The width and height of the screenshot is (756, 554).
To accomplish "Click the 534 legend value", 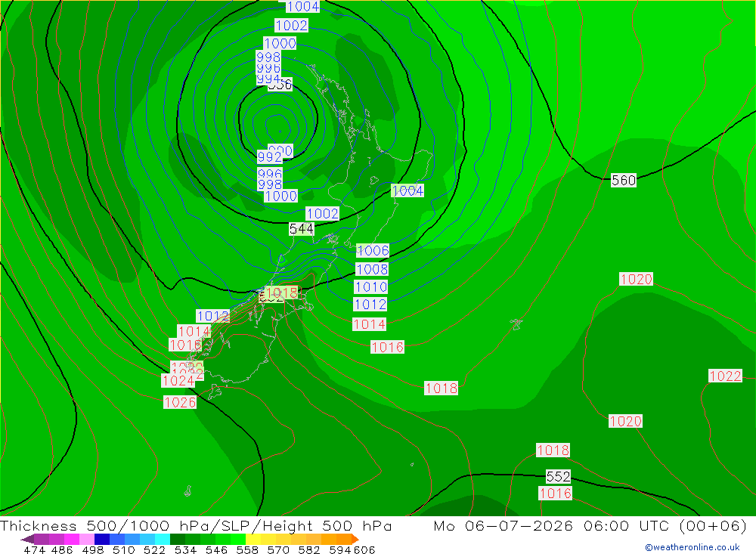I will pyautogui.click(x=185, y=549).
